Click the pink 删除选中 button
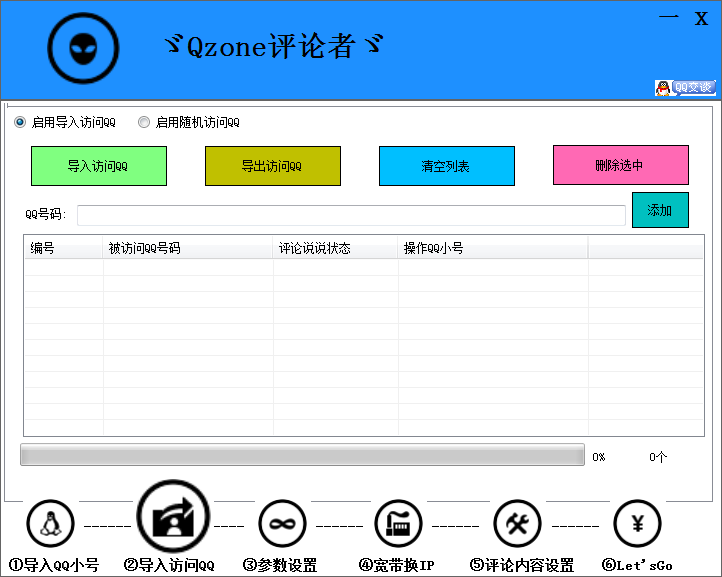Viewport: 722px width, 577px height. coord(621,165)
